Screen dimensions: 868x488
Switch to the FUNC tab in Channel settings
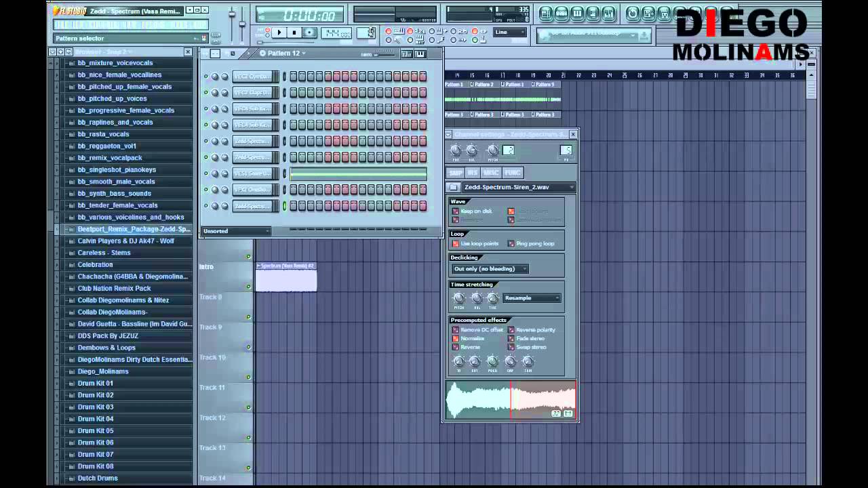[x=512, y=172]
